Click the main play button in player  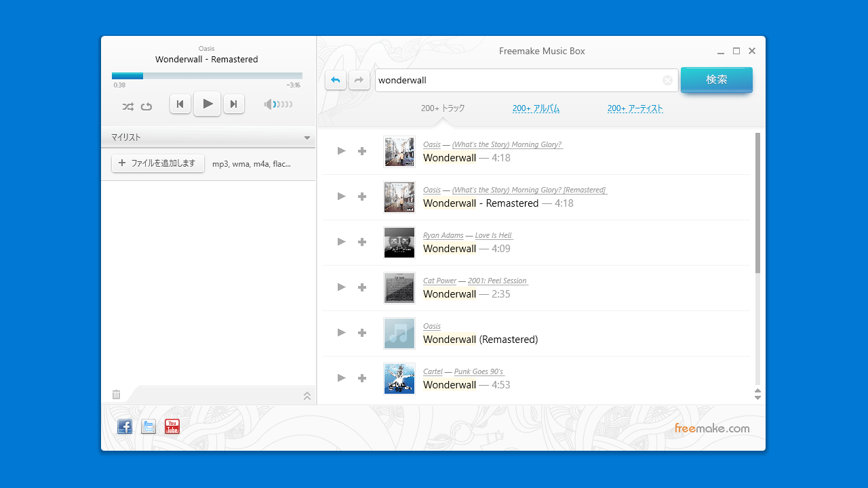[207, 104]
